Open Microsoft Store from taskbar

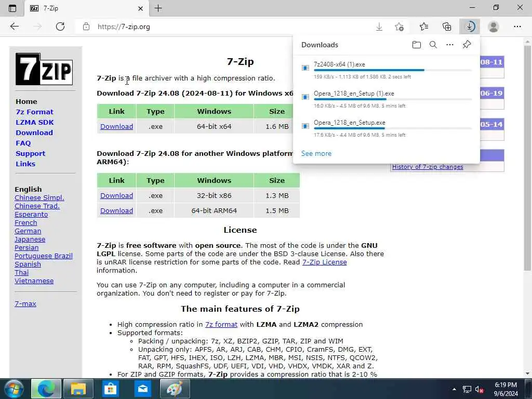(x=110, y=389)
